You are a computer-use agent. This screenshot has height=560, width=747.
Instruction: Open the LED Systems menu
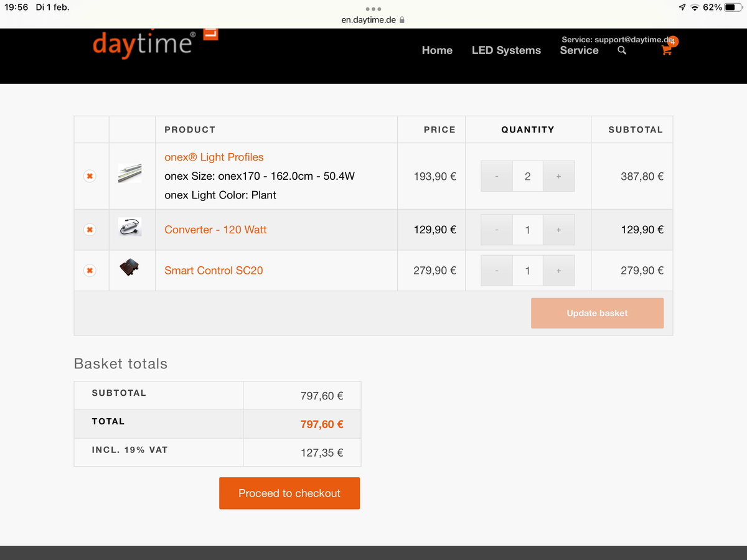[x=506, y=50]
